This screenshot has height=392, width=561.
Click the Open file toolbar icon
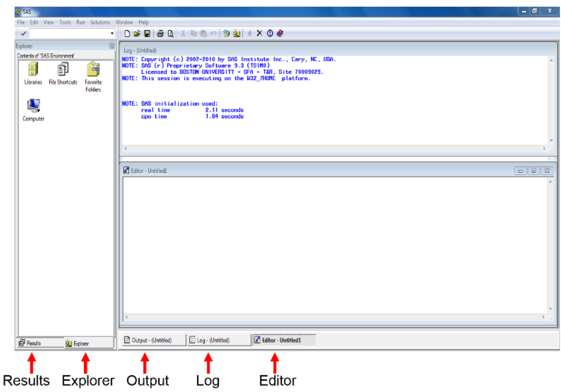pyautogui.click(x=137, y=34)
